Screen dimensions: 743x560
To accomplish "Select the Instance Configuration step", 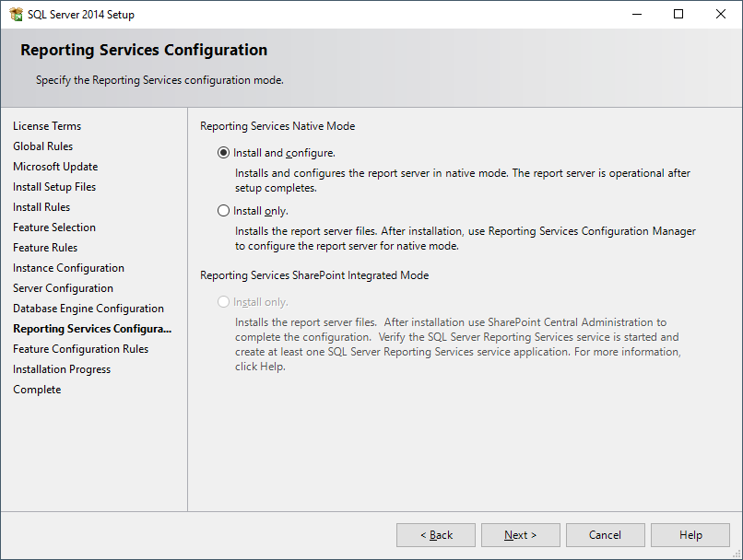I will point(68,268).
